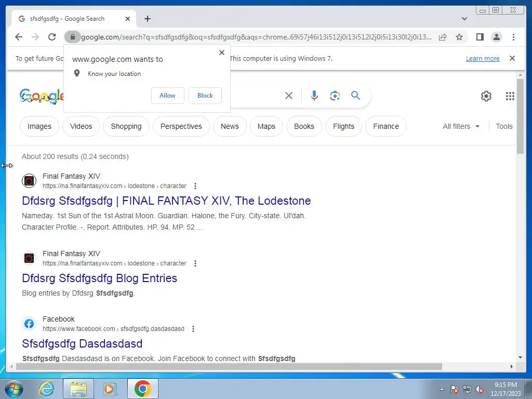Open Windows Explorer from taskbar
532x399 pixels.
[78, 389]
